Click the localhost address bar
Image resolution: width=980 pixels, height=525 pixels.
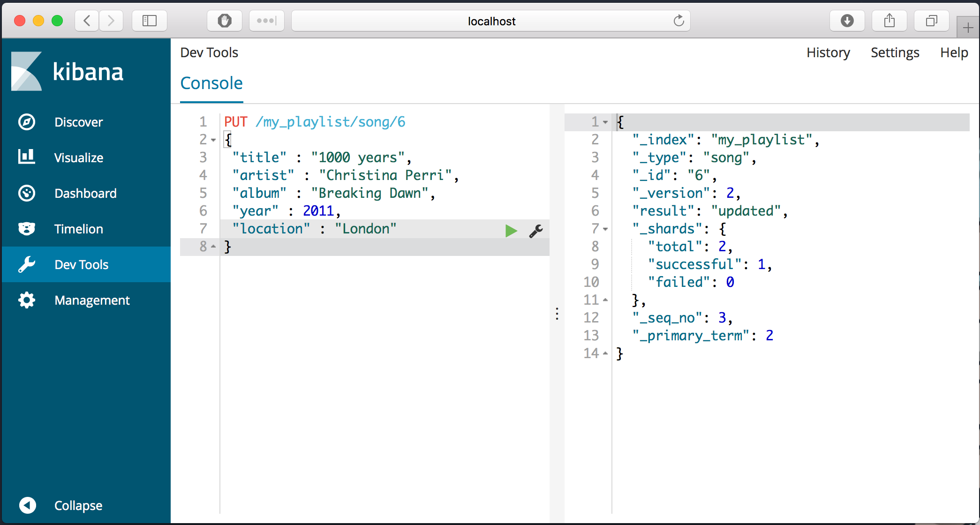(491, 21)
